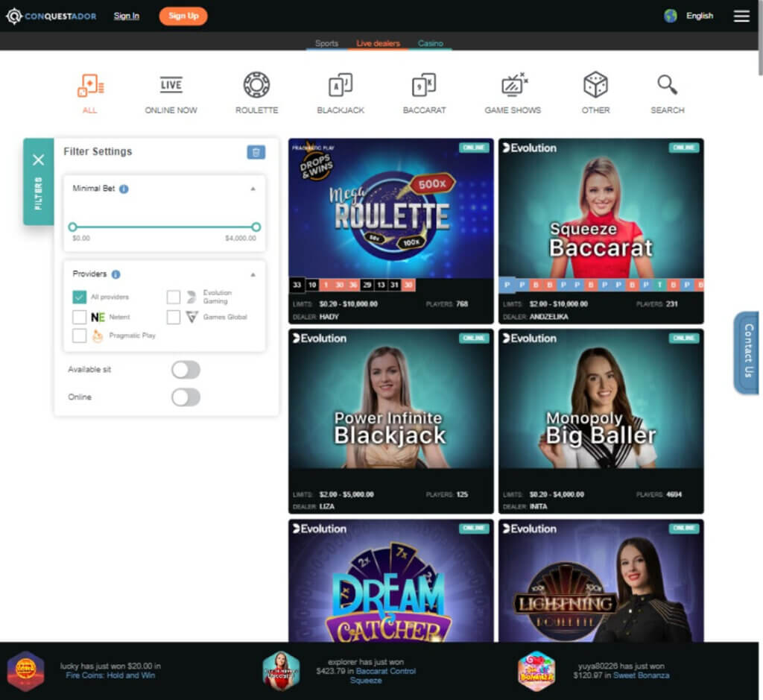The image size is (763, 700).
Task: Check the Games Global provider checkbox
Action: [x=173, y=317]
